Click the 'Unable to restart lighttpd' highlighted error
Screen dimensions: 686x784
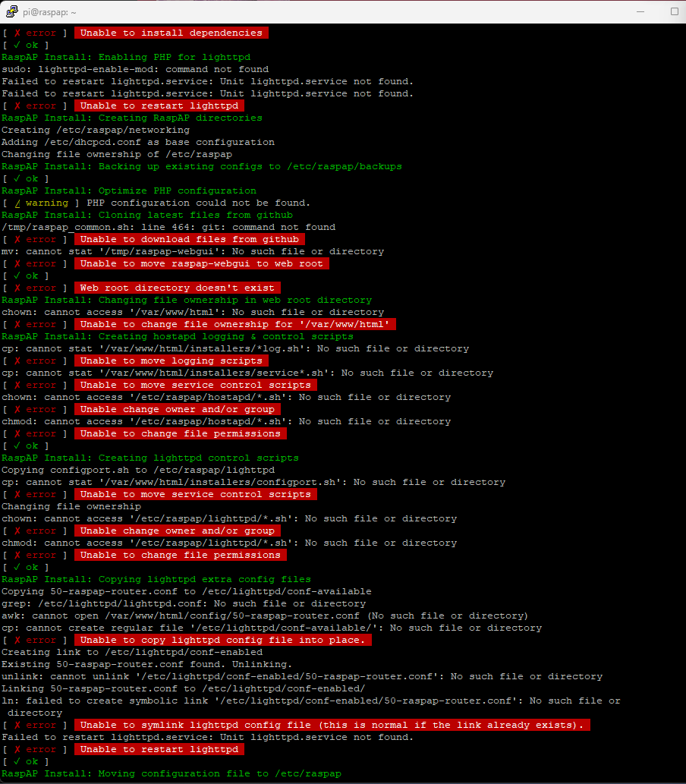(159, 105)
